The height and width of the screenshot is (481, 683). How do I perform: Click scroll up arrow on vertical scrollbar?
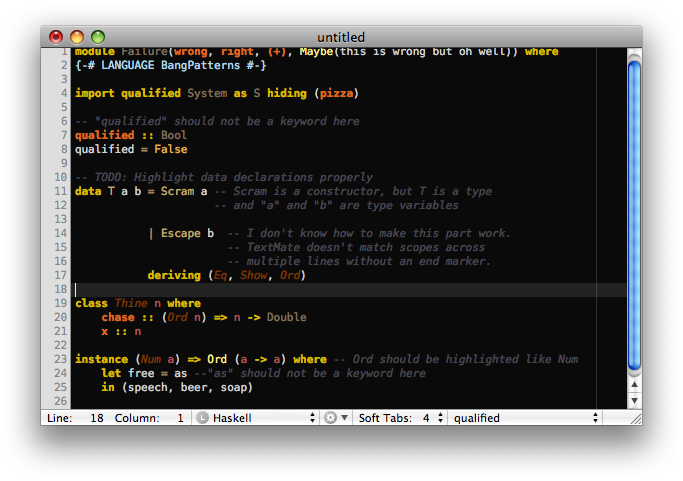tap(633, 385)
